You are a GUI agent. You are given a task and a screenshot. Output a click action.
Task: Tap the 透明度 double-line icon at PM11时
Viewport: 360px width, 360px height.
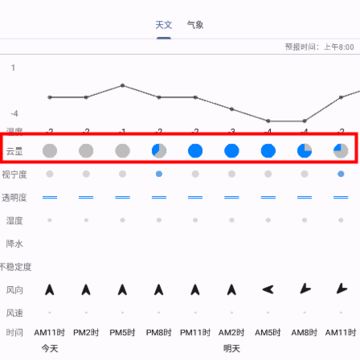coord(195,197)
